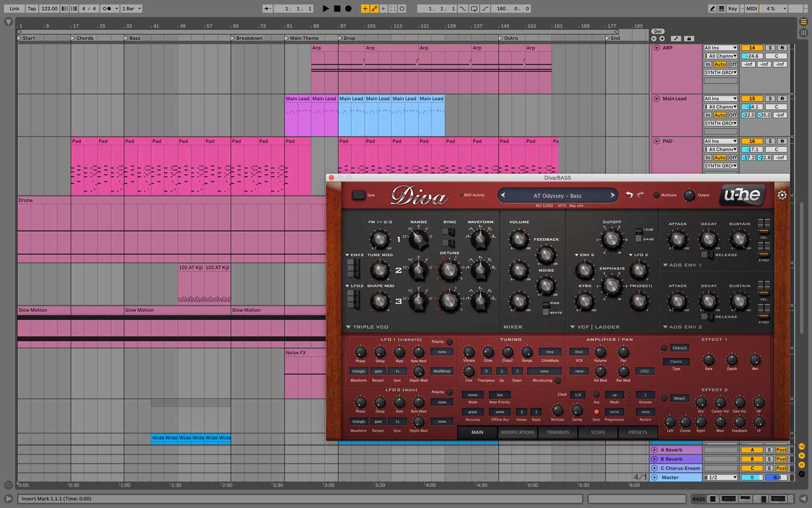The height and width of the screenshot is (508, 812).
Task: Click Diva undo arrow
Action: (x=629, y=195)
